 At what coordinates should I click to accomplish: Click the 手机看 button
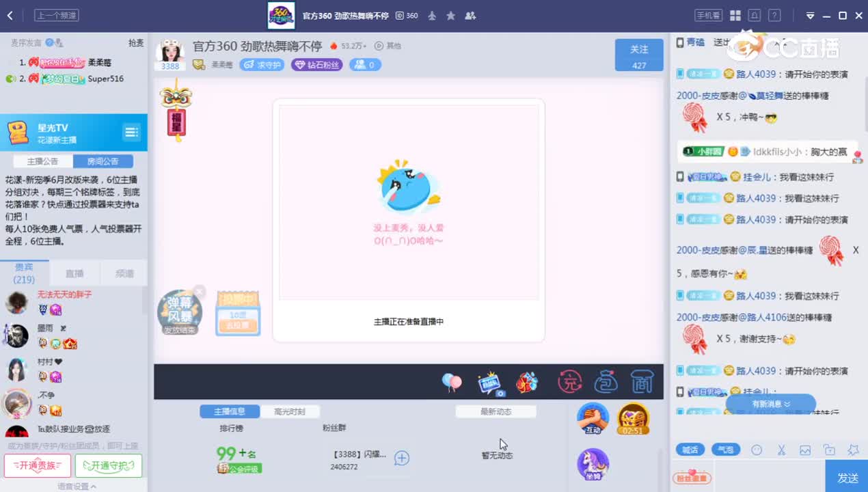tap(708, 16)
